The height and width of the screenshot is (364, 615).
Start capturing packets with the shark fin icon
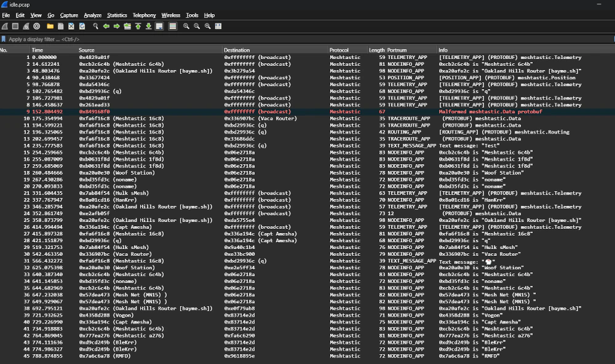pos(5,26)
